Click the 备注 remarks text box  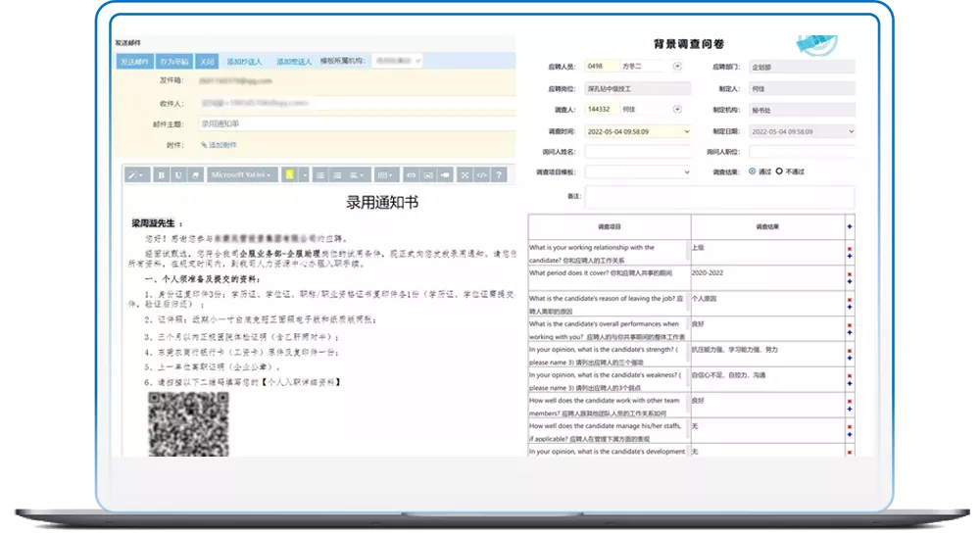720,197
